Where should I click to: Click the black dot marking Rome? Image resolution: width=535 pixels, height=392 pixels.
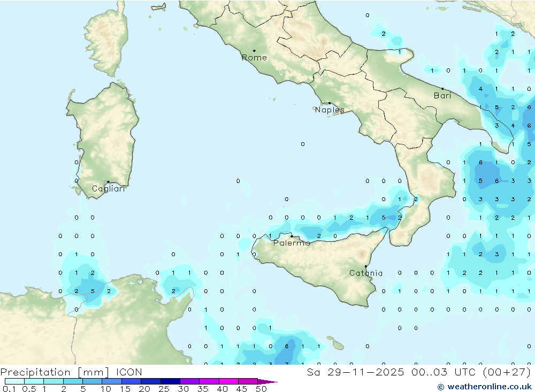[x=254, y=50]
